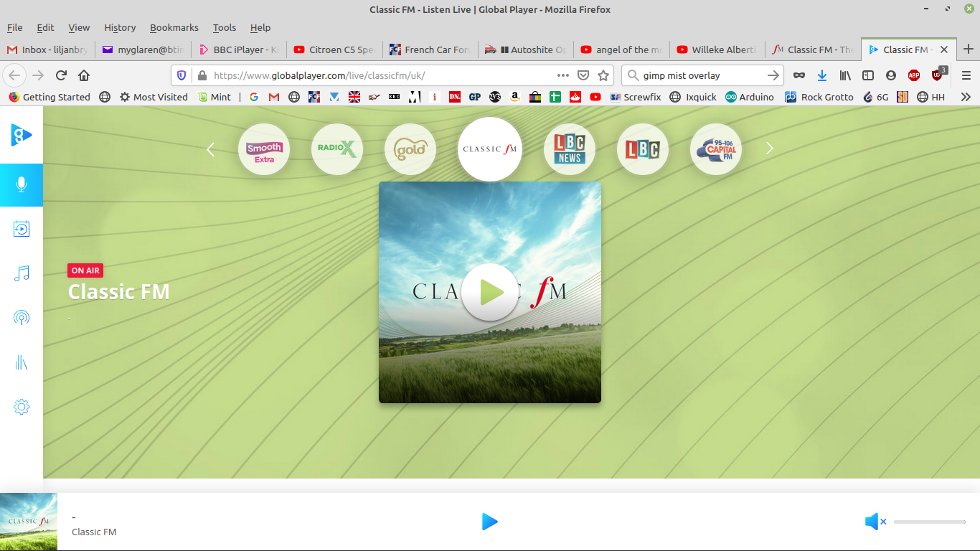Open the View menu

pos(79,27)
